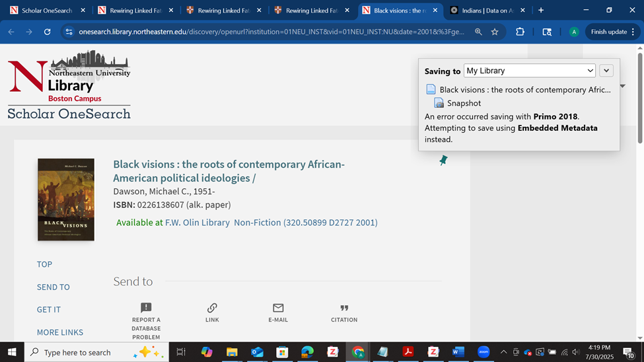Bookmark this page with the star icon

click(495, 32)
